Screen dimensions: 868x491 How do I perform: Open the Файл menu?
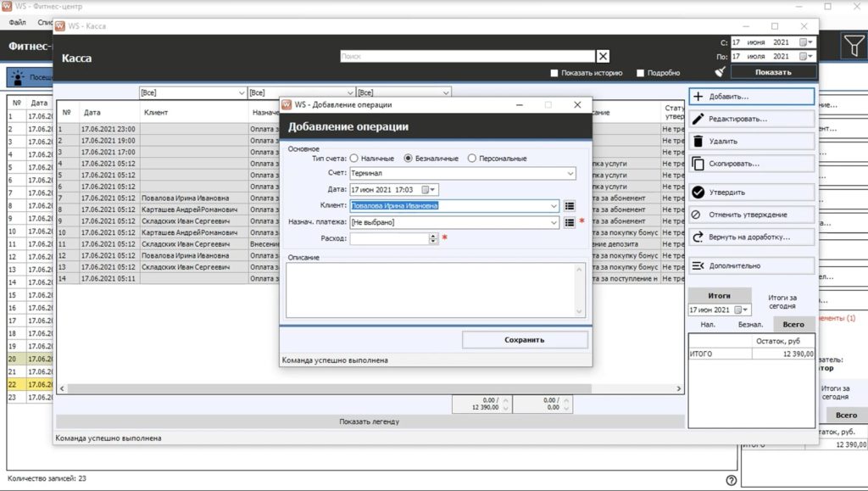(x=18, y=22)
